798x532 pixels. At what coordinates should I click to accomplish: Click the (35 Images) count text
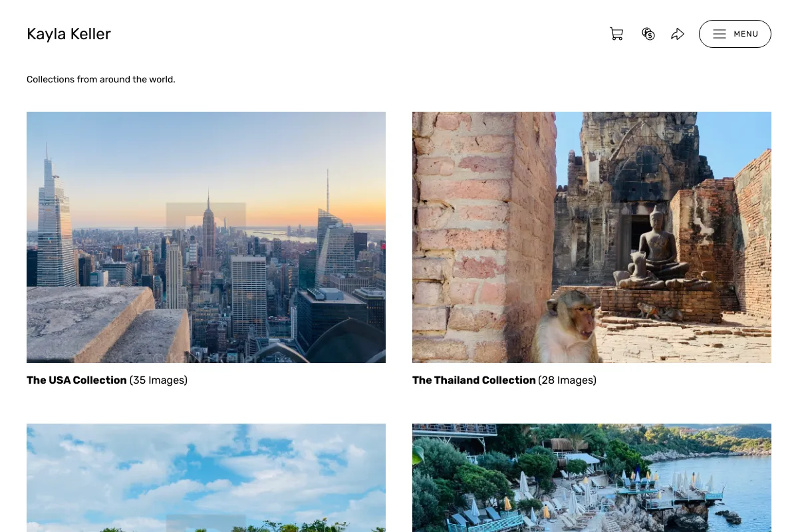coord(158,380)
